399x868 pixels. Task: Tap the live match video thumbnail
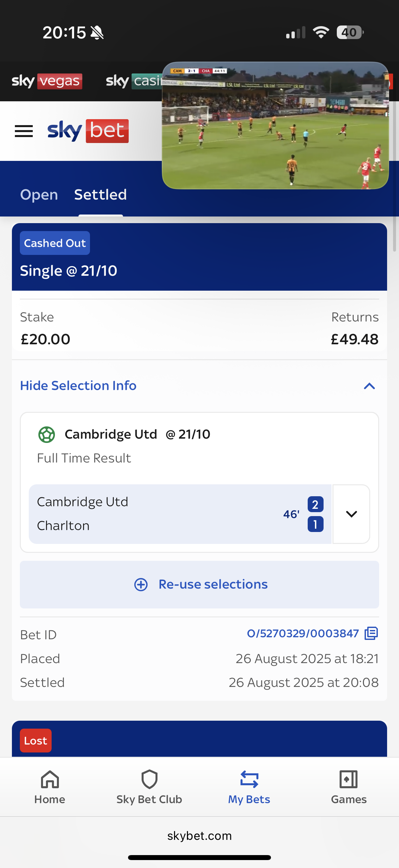[275, 125]
